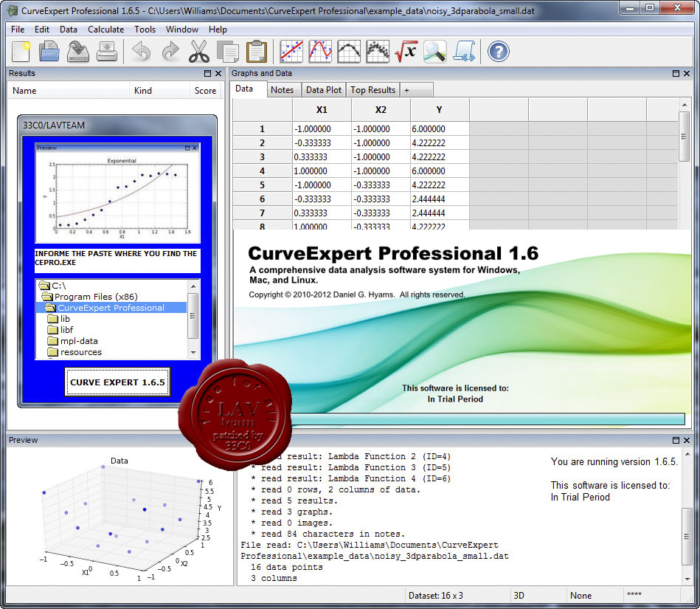The width and height of the screenshot is (700, 609).
Task: Launch CurveFinder magnifier icon
Action: point(434,52)
